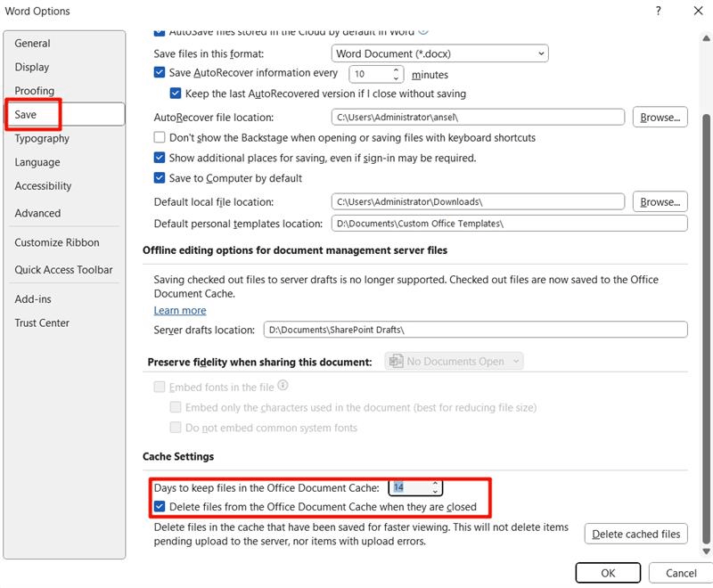The height and width of the screenshot is (588, 713).
Task: Decrease the AutoRecover minutes value
Action: [x=396, y=78]
